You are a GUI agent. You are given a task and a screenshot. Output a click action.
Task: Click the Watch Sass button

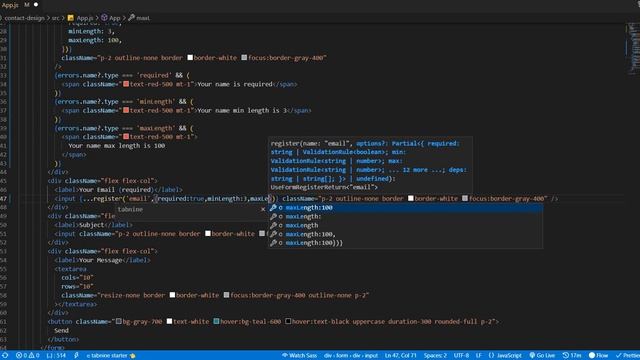pos(300,356)
